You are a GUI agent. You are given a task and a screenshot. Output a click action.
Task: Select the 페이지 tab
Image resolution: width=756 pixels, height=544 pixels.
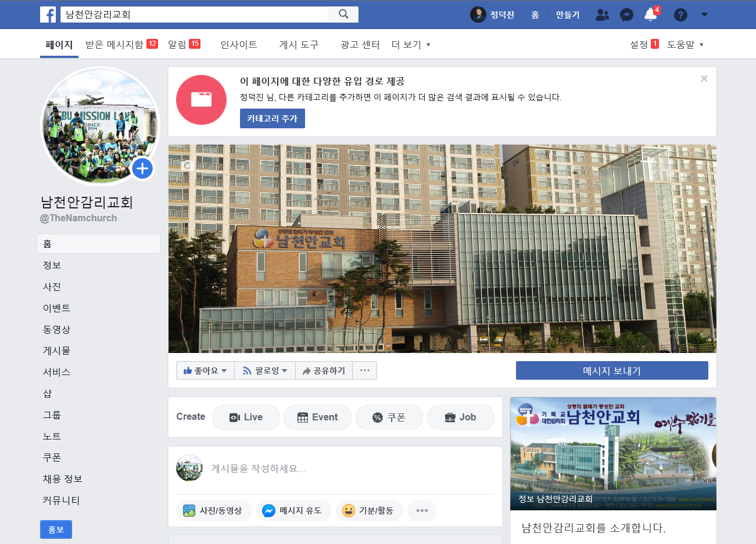[x=59, y=45]
